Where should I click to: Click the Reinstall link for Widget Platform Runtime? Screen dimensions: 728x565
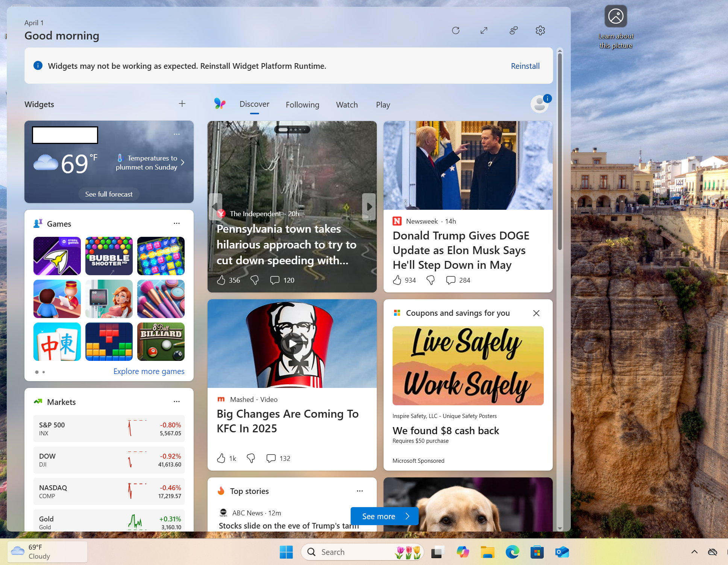point(525,66)
